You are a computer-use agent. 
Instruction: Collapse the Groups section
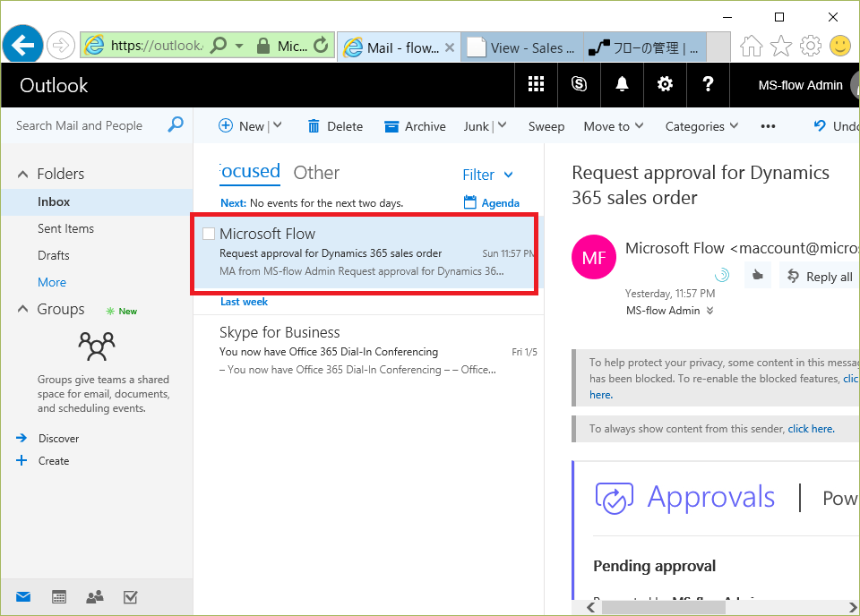point(22,309)
